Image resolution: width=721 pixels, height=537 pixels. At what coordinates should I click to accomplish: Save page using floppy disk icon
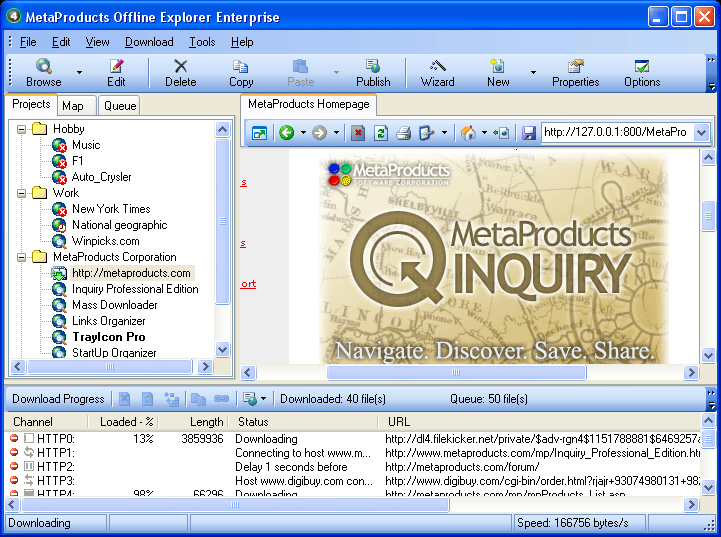529,133
